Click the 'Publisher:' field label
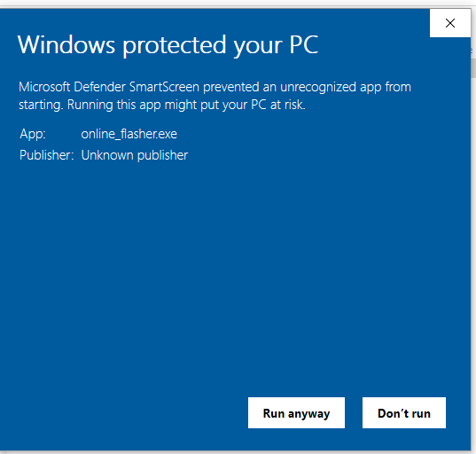 tap(47, 155)
